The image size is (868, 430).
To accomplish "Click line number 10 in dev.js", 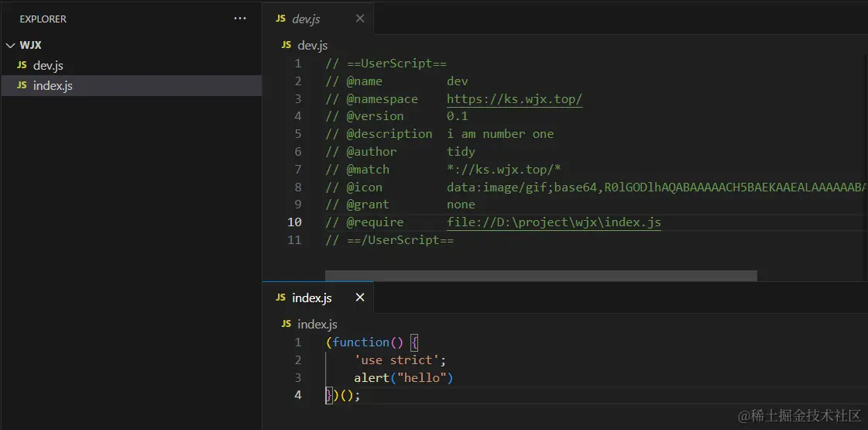I will pos(294,222).
